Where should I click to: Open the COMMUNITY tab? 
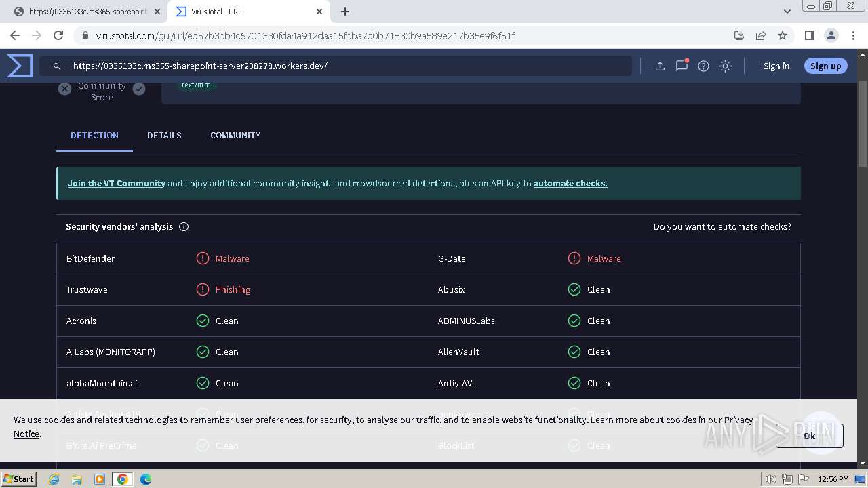click(235, 135)
